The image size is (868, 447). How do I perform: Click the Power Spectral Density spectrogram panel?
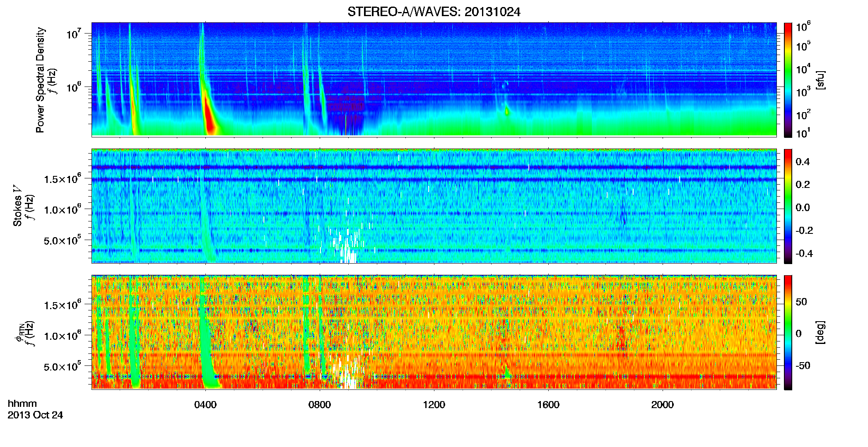pyautogui.click(x=434, y=79)
